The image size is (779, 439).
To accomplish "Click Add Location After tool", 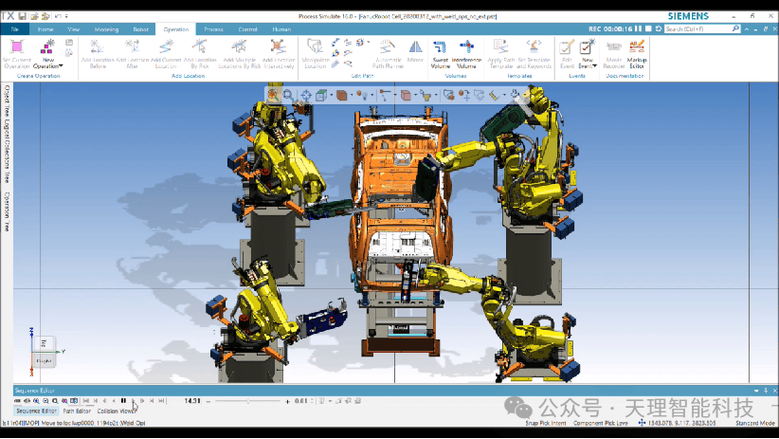I will pos(132,54).
